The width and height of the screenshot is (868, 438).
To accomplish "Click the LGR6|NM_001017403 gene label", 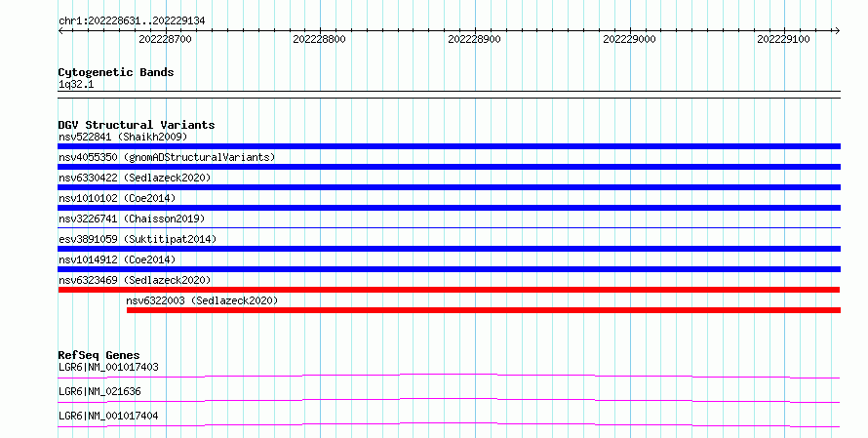I will point(108,367).
